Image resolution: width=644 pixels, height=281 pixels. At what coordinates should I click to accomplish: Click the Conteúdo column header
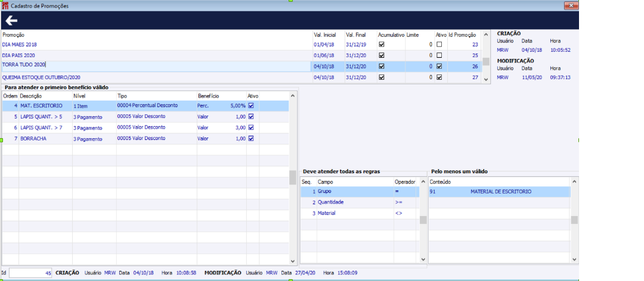point(439,182)
